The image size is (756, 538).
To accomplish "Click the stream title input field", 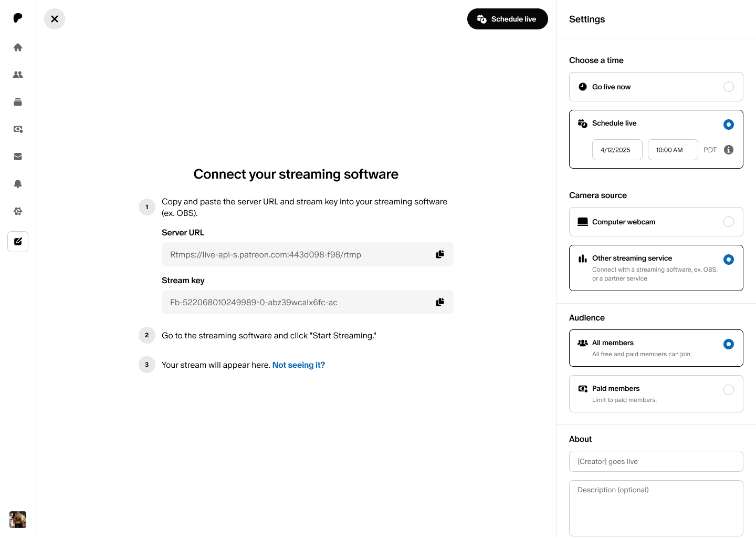I will click(x=656, y=461).
